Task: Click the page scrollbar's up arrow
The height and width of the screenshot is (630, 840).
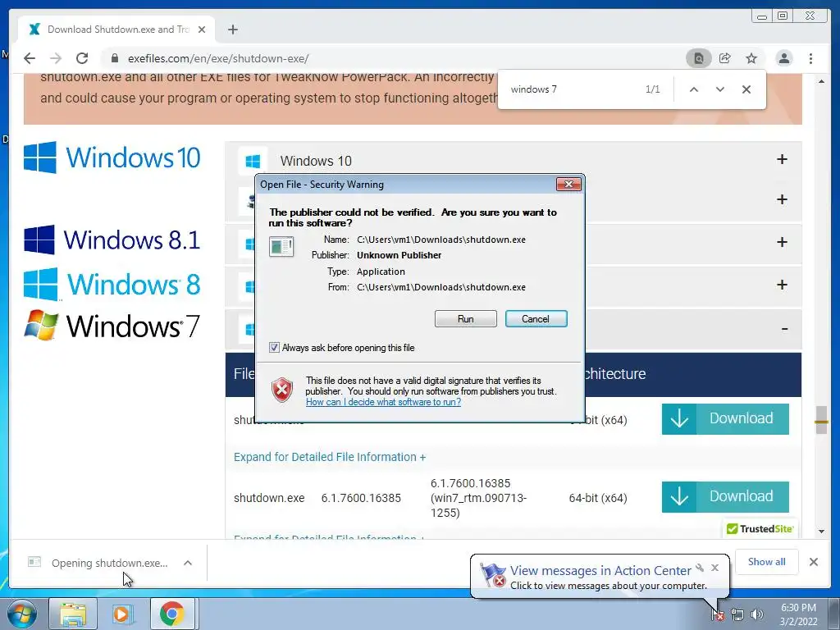Action: 821,81
